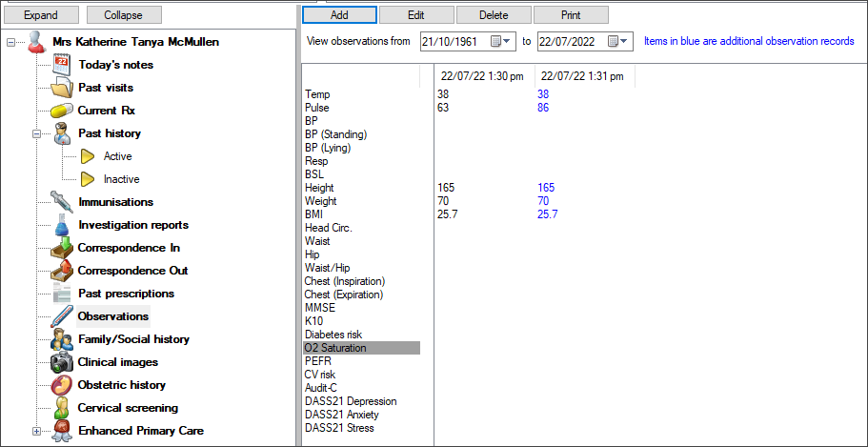The height and width of the screenshot is (447, 868).
Task: Click the Cervical screening woman icon
Action: pos(61,408)
